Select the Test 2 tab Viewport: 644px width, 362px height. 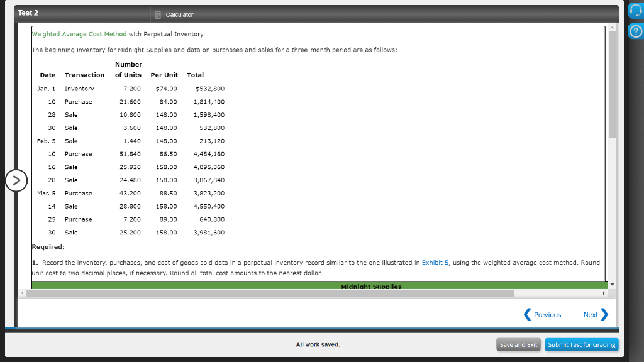click(x=26, y=13)
